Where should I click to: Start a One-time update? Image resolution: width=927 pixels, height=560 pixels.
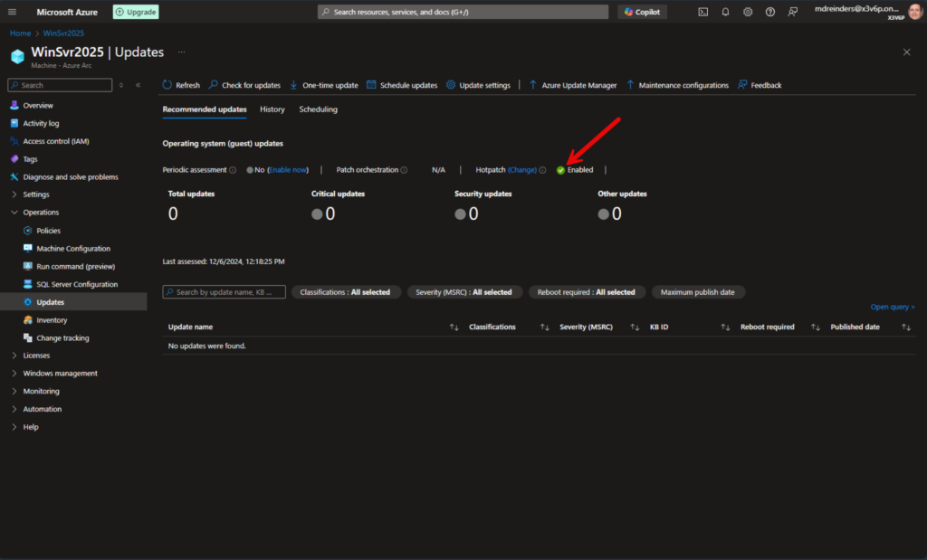(x=324, y=85)
